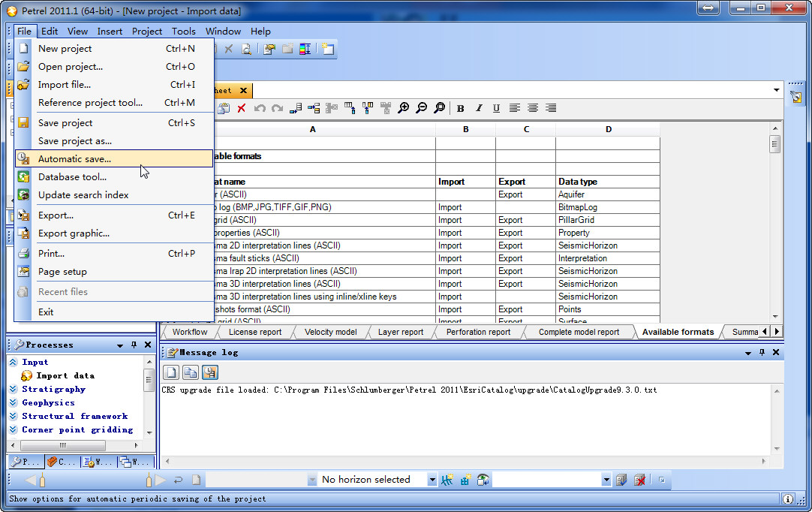Open the horizon selection dropdown
Image resolution: width=812 pixels, height=512 pixels.
432,480
